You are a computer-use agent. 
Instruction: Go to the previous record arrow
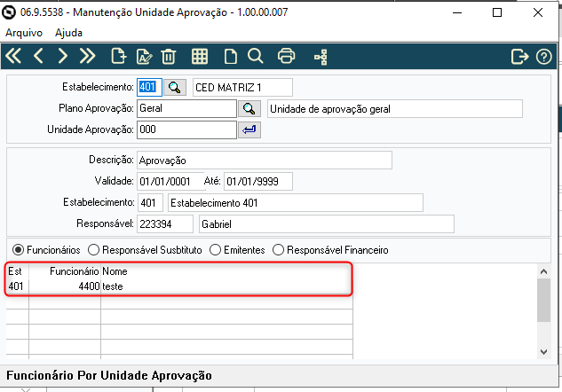point(38,56)
